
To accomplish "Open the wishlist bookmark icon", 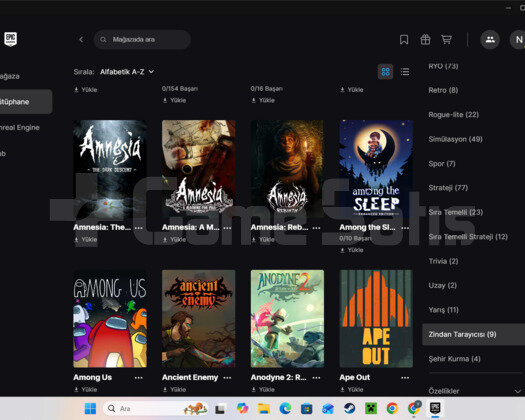I will (404, 40).
